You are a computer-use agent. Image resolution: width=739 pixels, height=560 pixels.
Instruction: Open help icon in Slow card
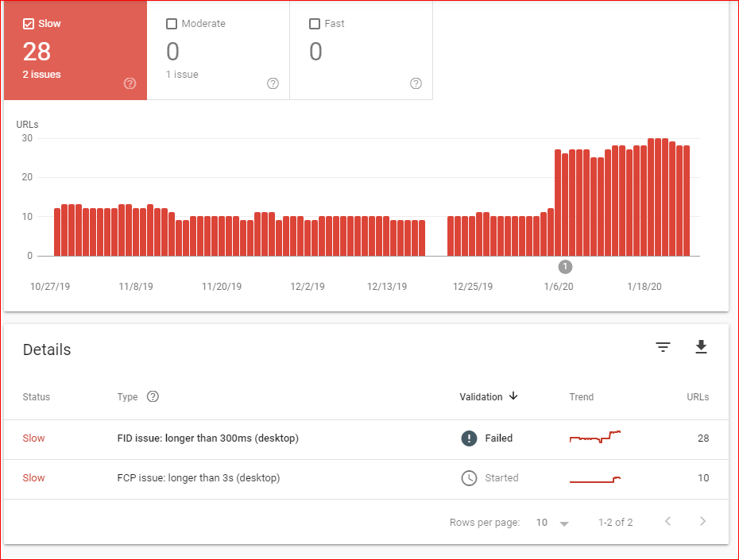pos(130,83)
